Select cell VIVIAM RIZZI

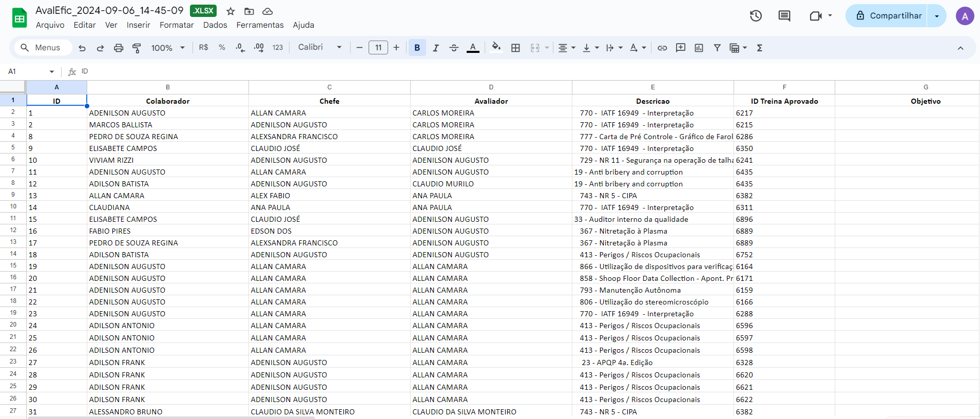click(168, 160)
